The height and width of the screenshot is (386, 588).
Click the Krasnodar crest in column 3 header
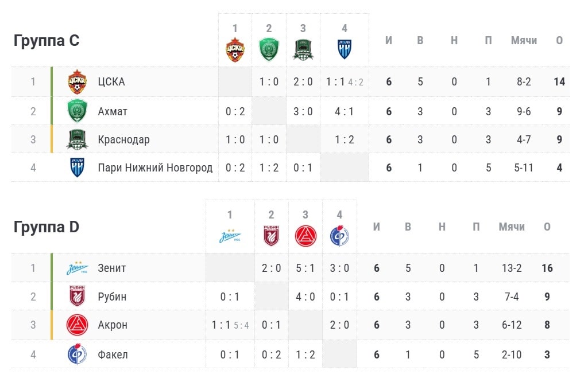[303, 49]
